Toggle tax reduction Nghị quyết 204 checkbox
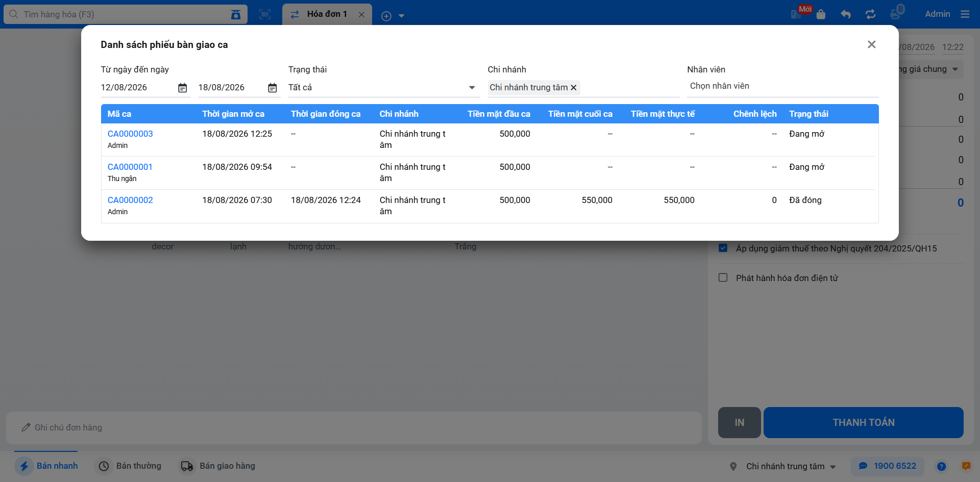This screenshot has width=980, height=482. [x=723, y=248]
